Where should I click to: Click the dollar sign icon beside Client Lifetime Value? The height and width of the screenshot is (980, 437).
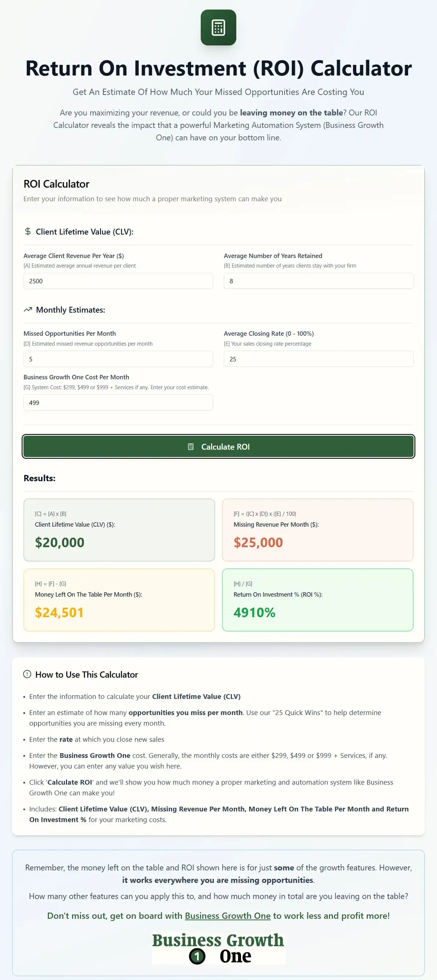[x=27, y=231]
